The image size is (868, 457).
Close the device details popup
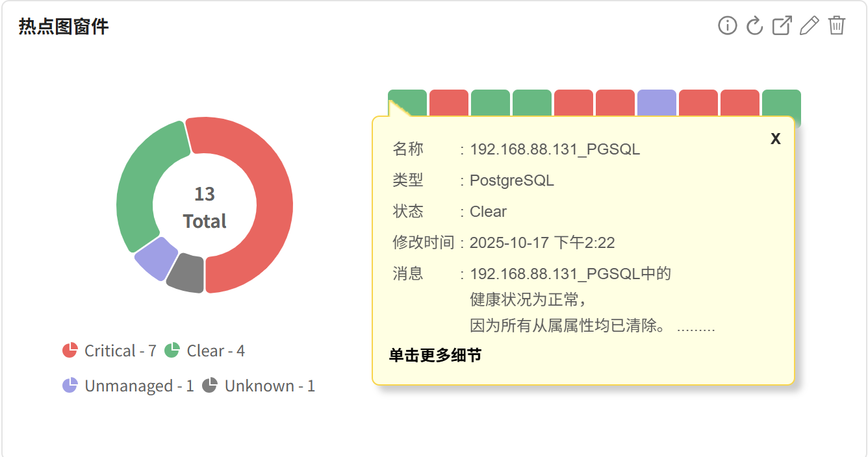pyautogui.click(x=776, y=138)
